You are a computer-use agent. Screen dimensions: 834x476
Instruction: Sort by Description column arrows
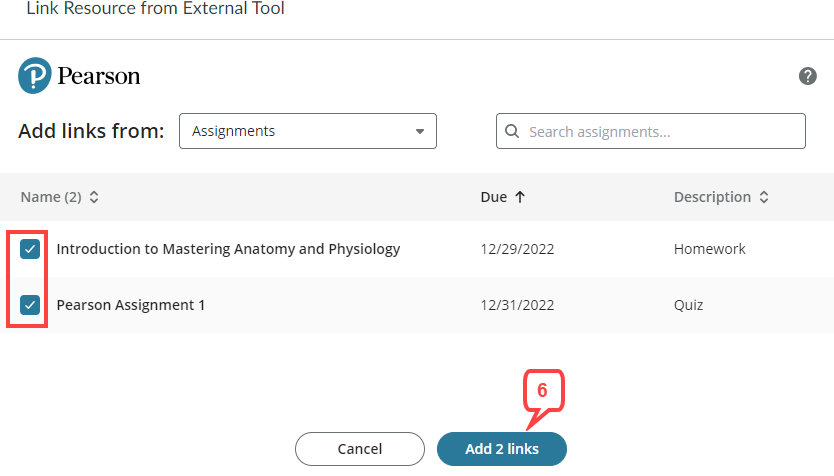(x=764, y=197)
